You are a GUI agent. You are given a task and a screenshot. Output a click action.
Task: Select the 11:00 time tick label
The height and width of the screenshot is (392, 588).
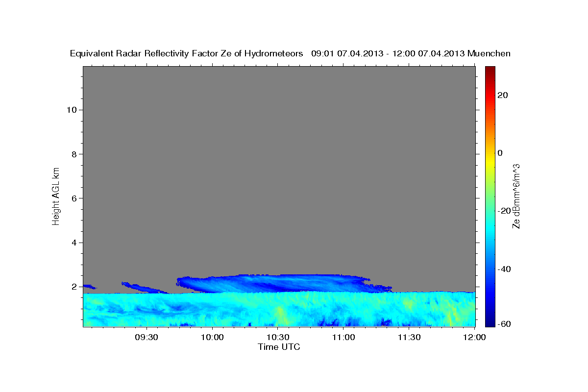tap(343, 337)
